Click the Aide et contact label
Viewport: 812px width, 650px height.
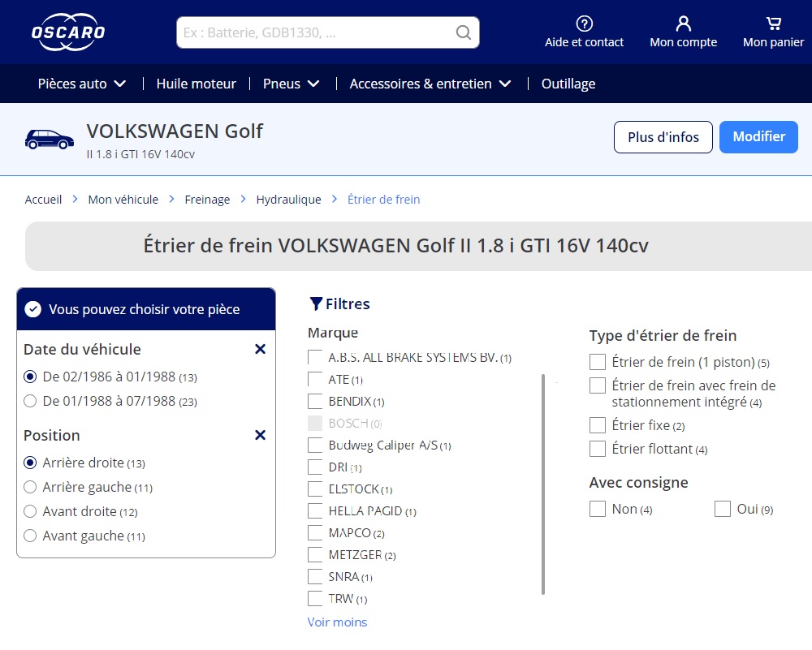tap(584, 42)
